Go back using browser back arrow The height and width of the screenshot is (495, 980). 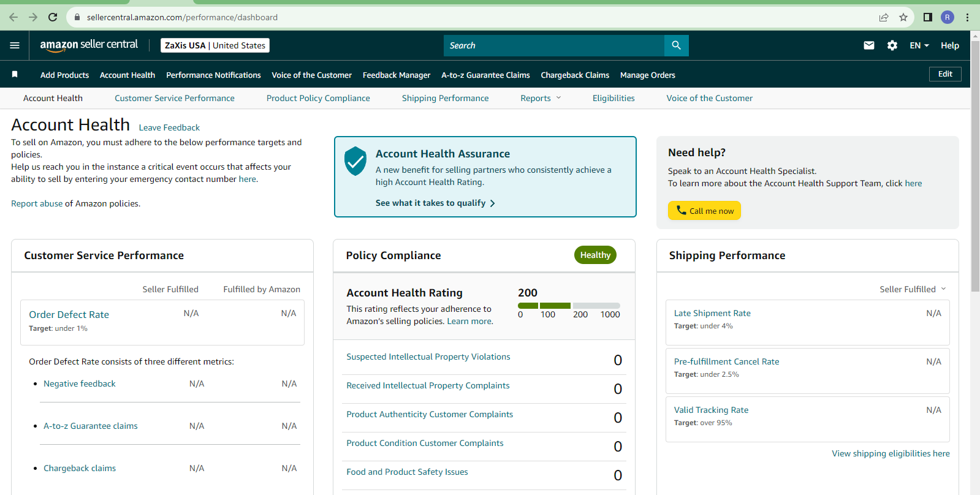[13, 17]
